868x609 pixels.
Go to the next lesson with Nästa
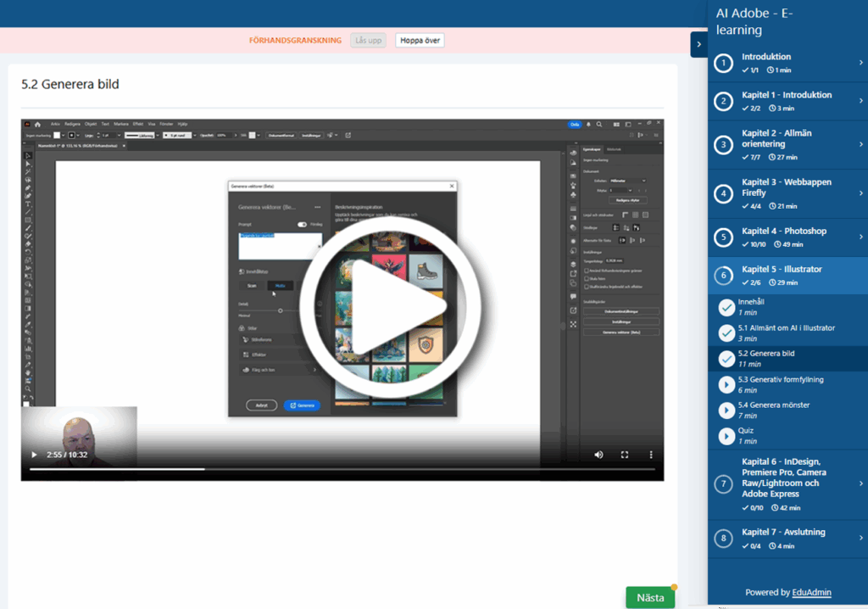click(x=650, y=598)
